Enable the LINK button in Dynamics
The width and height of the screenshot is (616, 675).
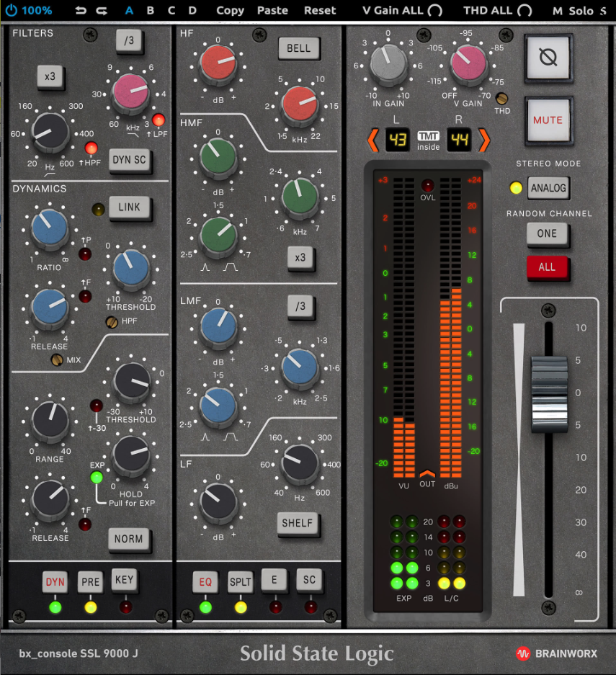point(129,207)
